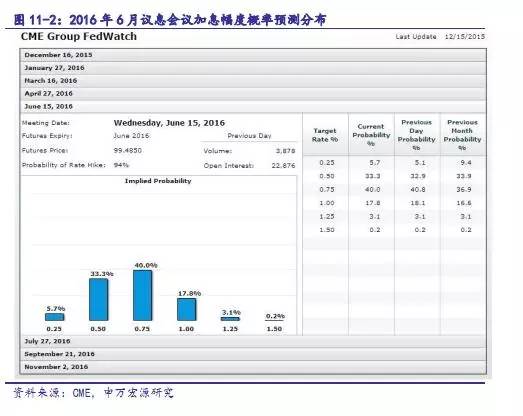523x416 pixels.
Task: Expand the March 16, 2016 meeting row
Action: click(x=253, y=81)
